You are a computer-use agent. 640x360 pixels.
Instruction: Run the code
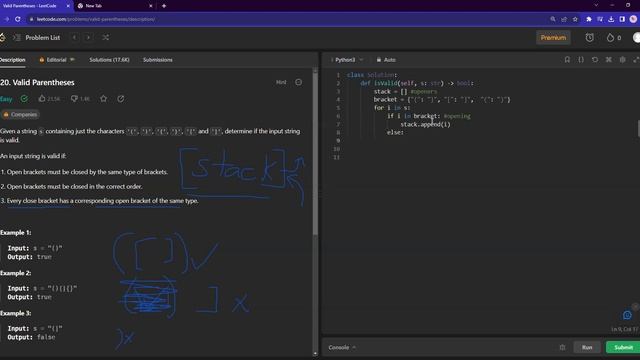[587, 347]
